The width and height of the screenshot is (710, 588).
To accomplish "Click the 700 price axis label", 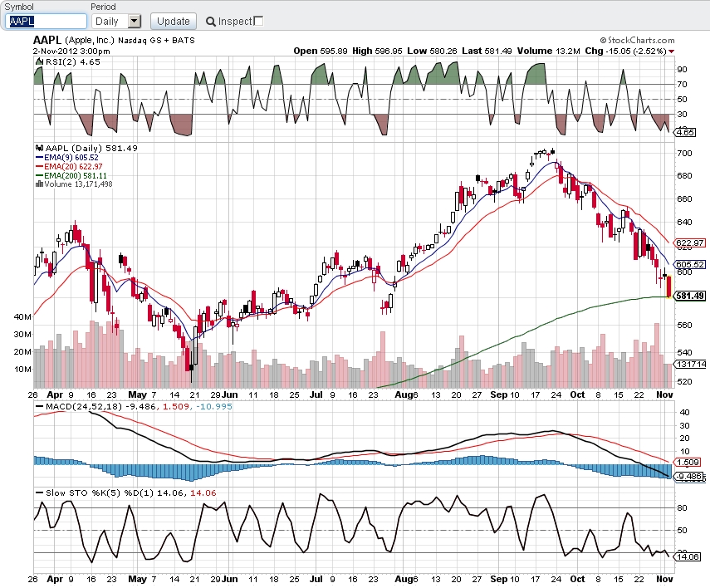I will pos(684,153).
